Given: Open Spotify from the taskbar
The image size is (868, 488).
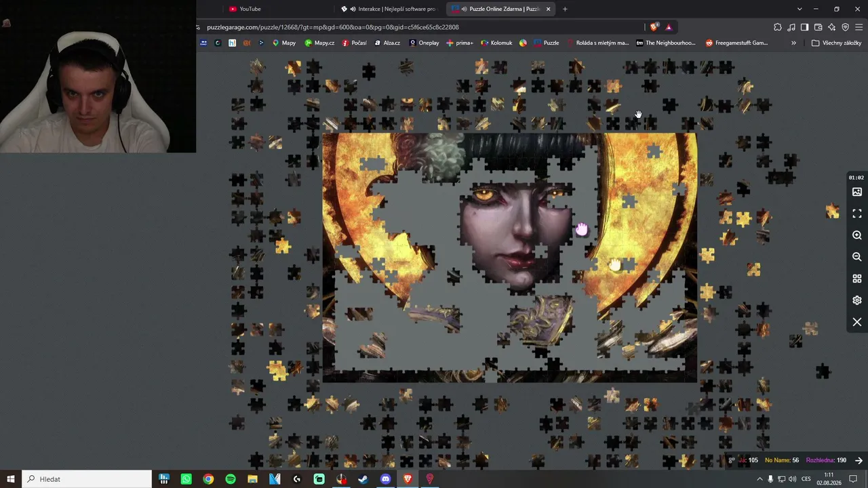Looking at the screenshot, I should pyautogui.click(x=231, y=479).
